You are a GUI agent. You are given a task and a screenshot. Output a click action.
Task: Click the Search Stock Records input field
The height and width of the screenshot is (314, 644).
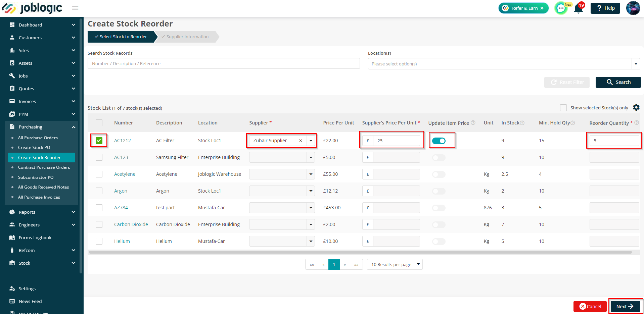pos(224,63)
